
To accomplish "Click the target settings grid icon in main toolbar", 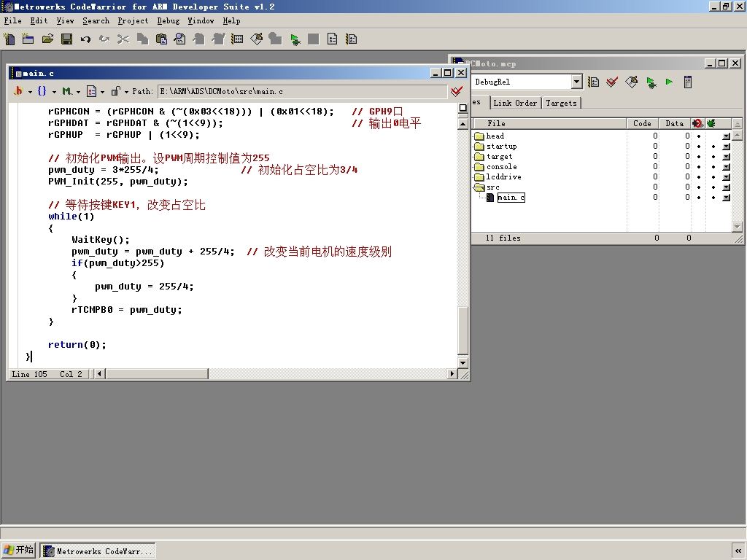I will pos(237,39).
